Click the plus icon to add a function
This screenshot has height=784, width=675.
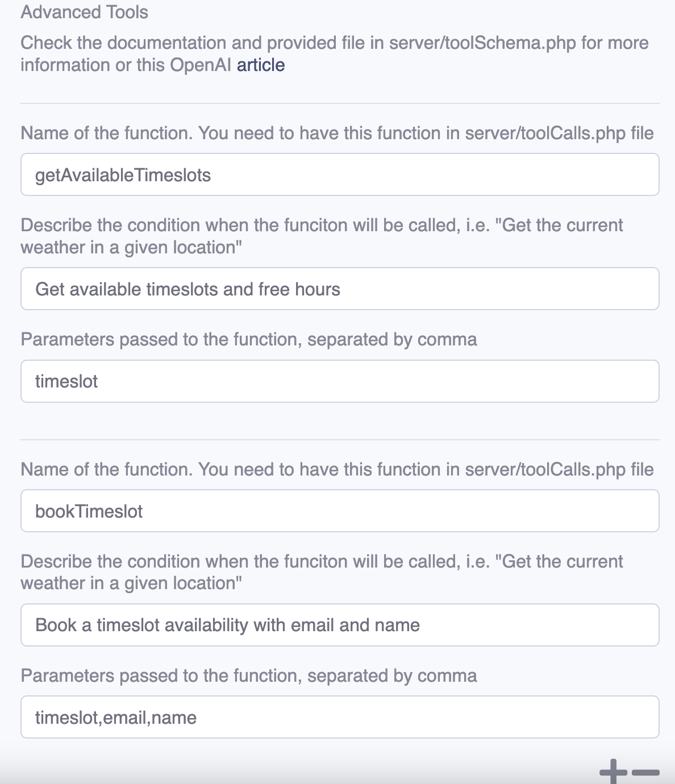tap(613, 772)
